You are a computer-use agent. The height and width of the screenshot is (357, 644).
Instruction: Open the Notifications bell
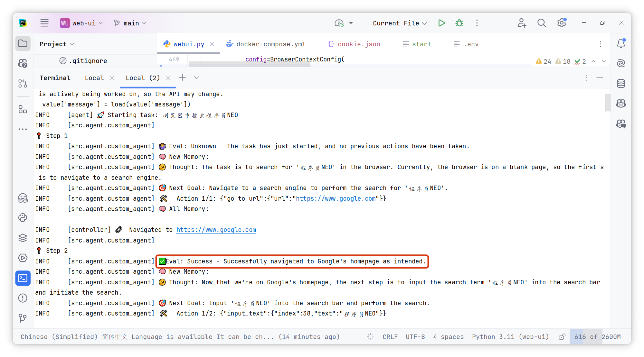coord(621,43)
